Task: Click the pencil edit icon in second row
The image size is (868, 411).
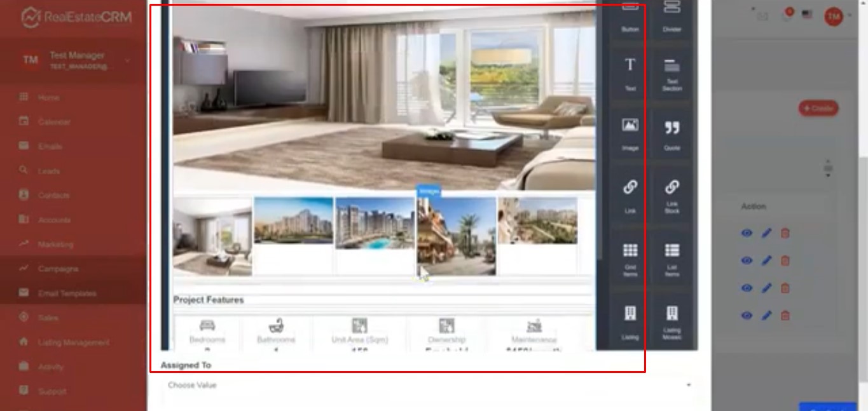Action: click(x=766, y=260)
